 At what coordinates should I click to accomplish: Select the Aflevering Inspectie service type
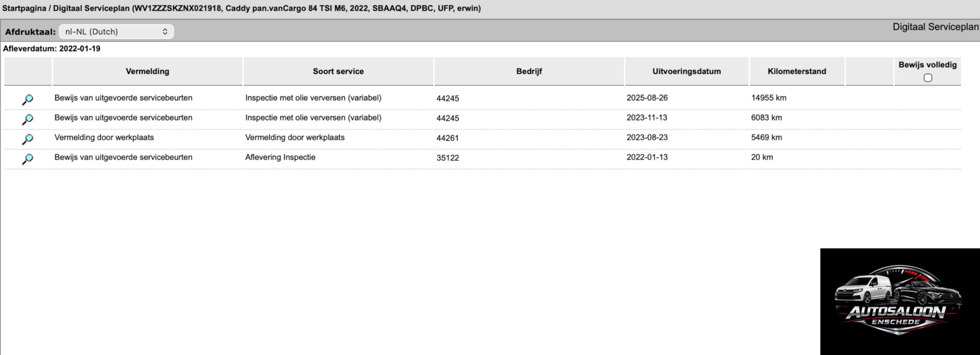pos(280,157)
